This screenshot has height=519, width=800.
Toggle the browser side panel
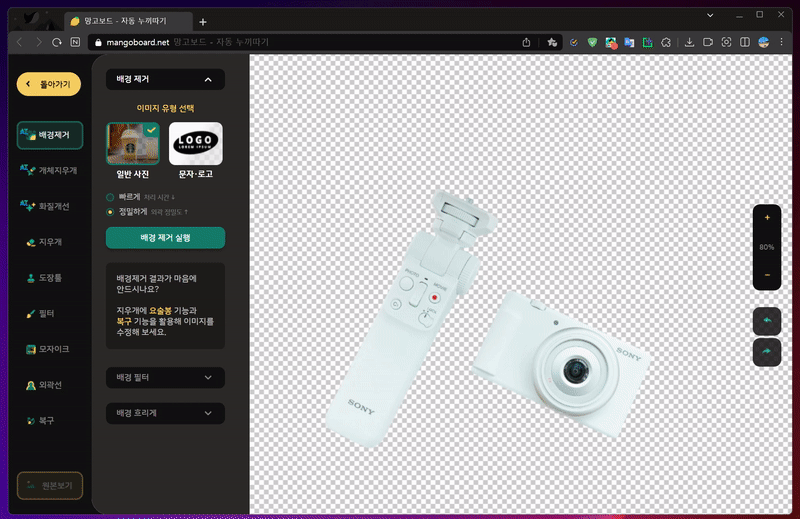745,42
